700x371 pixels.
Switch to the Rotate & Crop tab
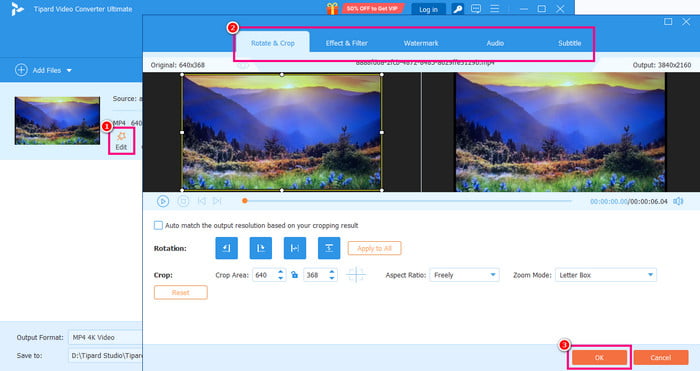tap(272, 43)
